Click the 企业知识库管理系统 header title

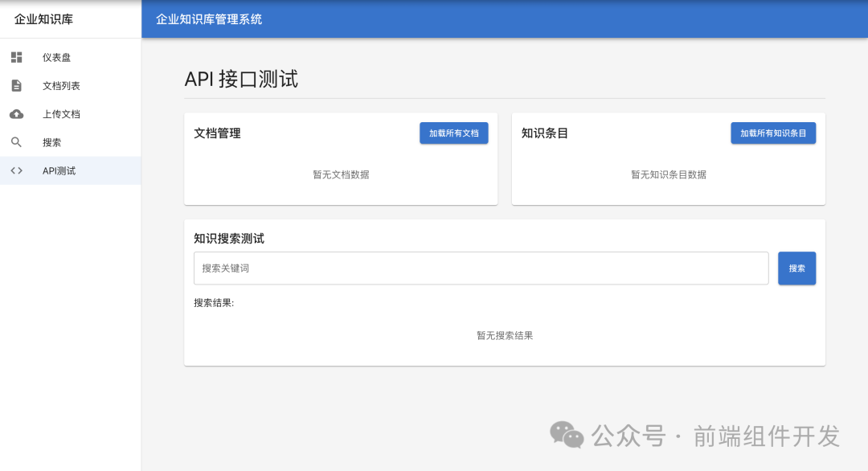[209, 19]
